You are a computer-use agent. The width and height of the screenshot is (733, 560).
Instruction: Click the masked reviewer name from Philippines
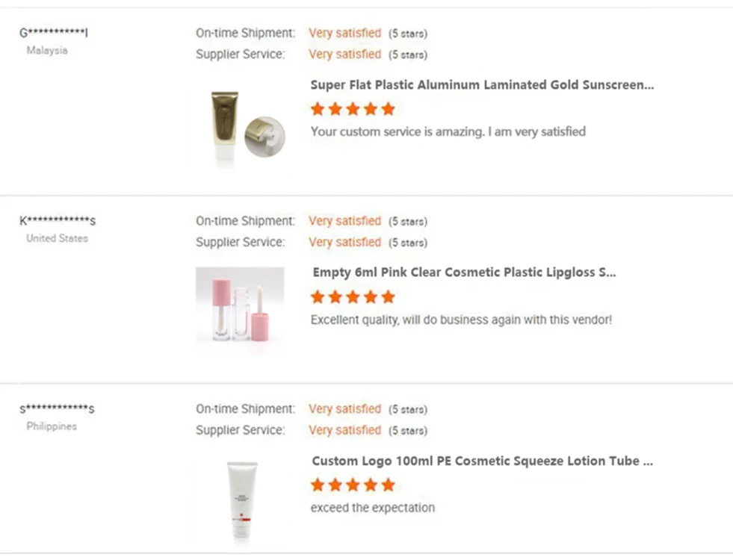tap(57, 409)
